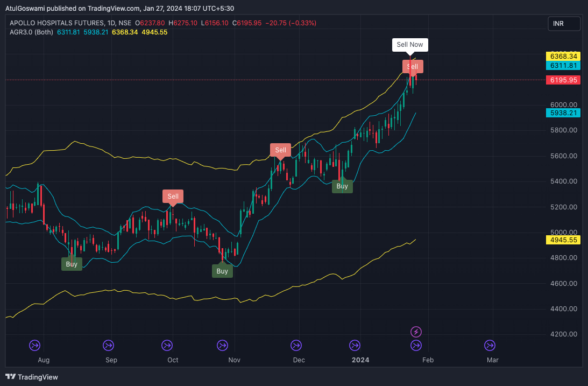Click the Buy marker in August

pyautogui.click(x=72, y=264)
